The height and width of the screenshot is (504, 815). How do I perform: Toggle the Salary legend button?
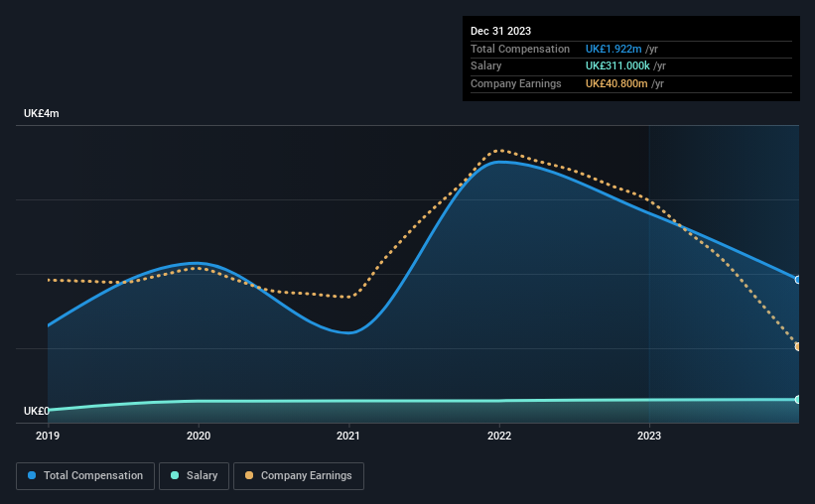[x=194, y=476]
